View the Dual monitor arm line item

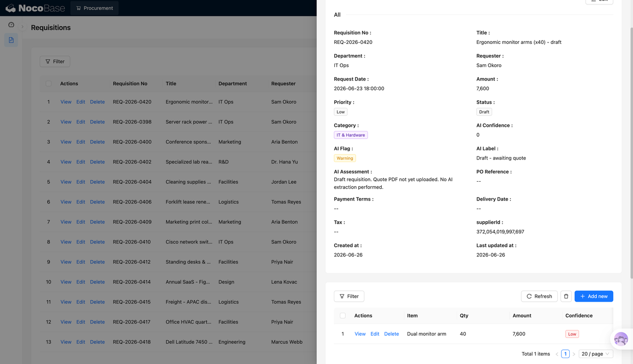(x=360, y=334)
